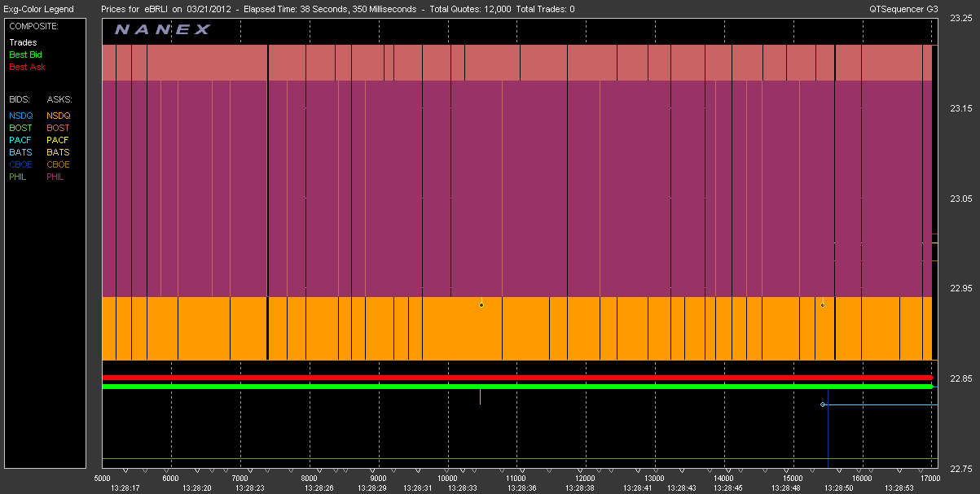
Task: Click the red Best Ask line on chart
Action: 517,378
